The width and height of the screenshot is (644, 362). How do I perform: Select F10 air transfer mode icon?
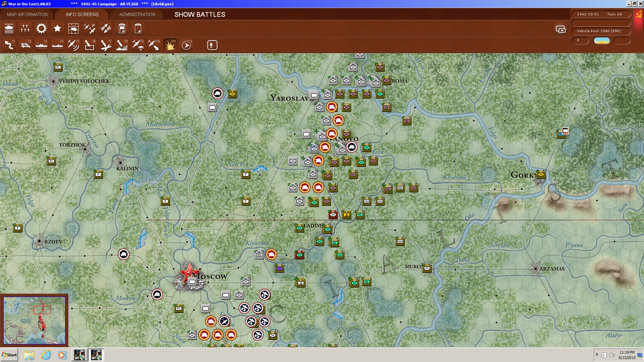pos(154,45)
